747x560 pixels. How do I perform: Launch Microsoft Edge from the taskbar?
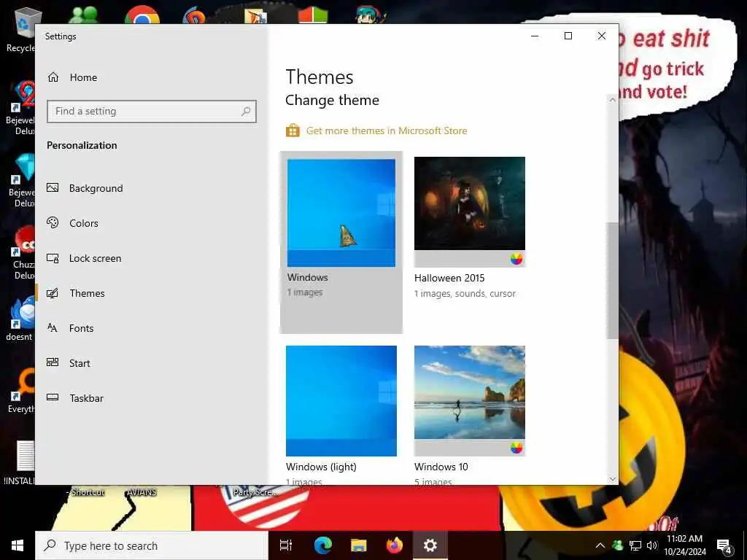[x=323, y=545]
